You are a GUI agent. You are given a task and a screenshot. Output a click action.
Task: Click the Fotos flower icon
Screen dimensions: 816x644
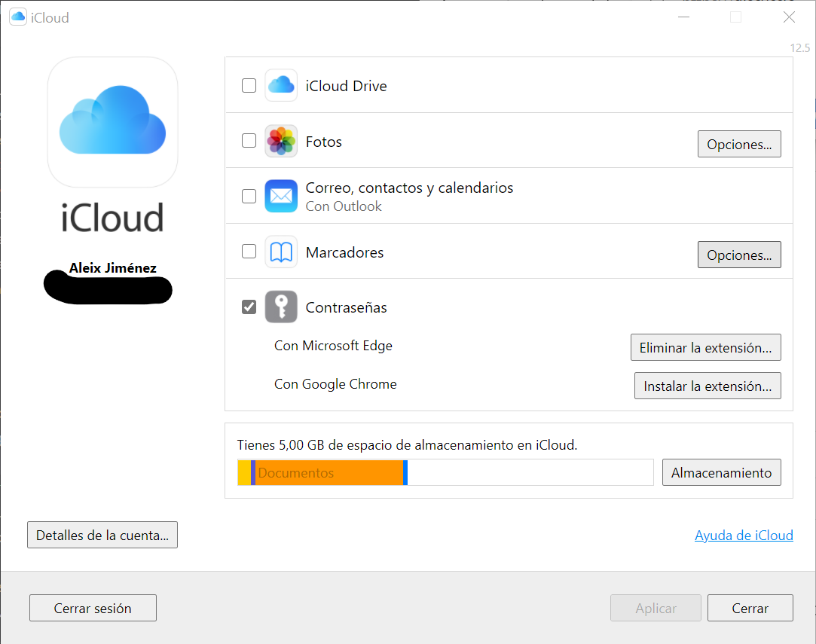click(x=281, y=141)
